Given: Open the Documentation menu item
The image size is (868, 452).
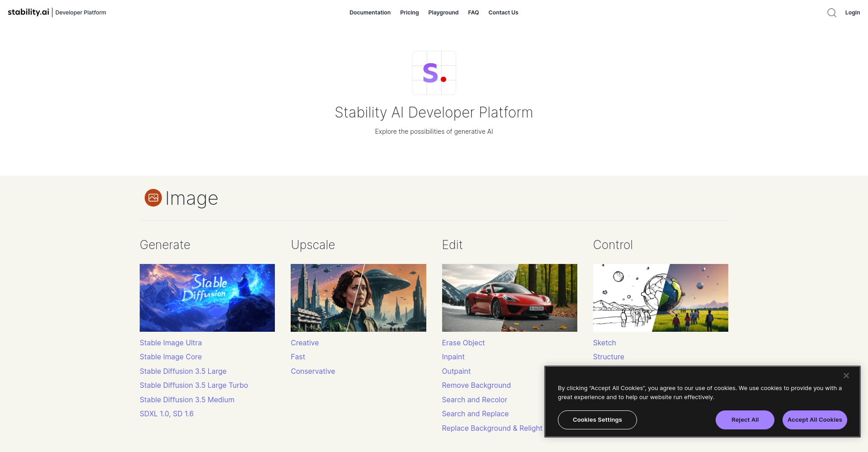Looking at the screenshot, I should click(x=370, y=13).
